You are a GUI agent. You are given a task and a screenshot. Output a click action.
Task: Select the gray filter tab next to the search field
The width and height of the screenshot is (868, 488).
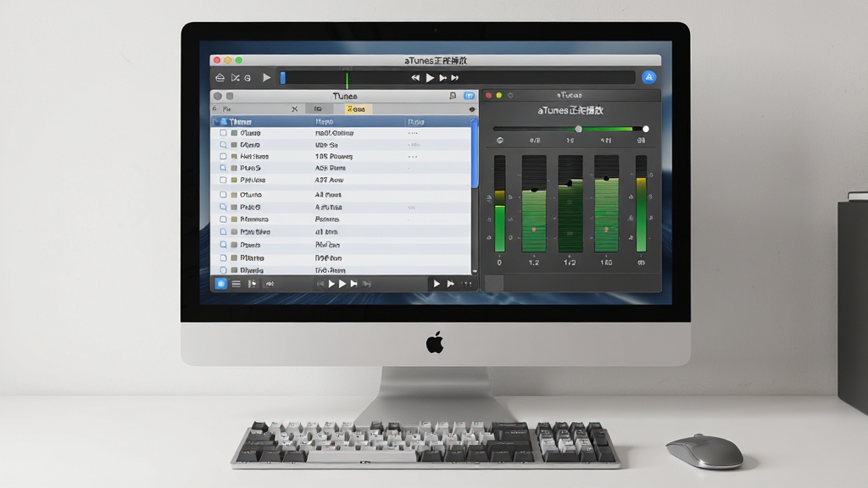pos(320,109)
